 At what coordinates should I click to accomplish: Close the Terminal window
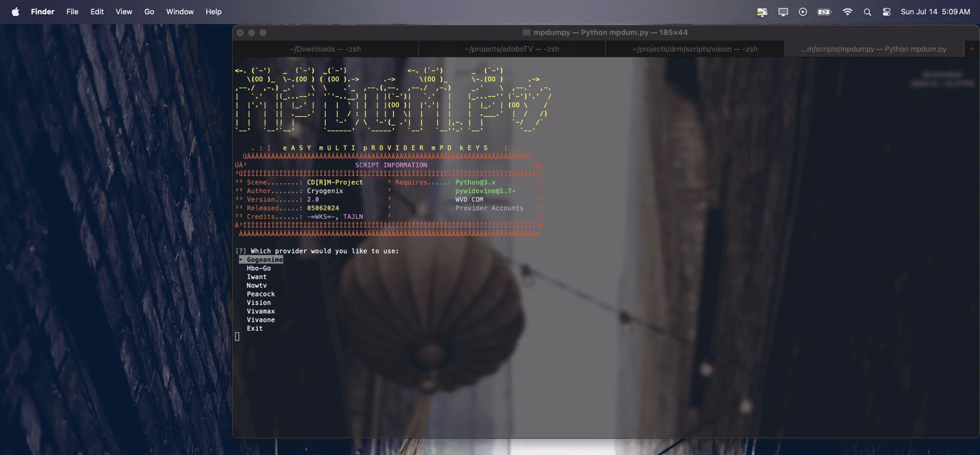tap(240, 33)
